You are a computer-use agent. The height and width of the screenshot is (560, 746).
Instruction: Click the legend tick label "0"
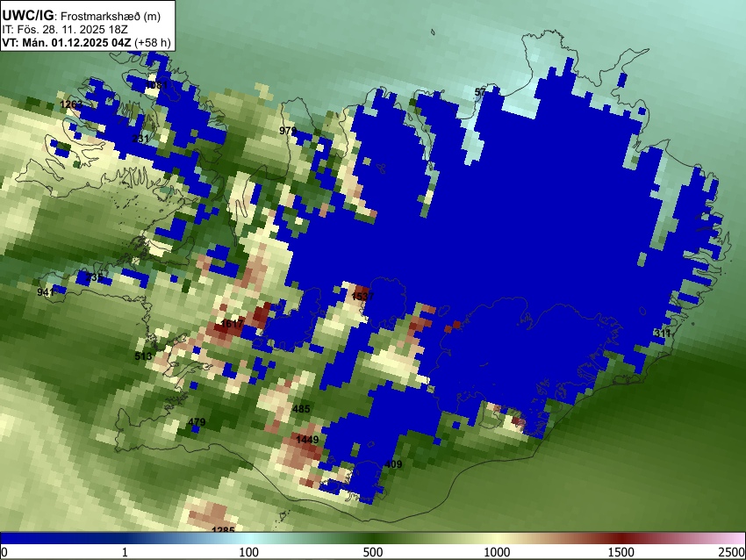point(4,552)
